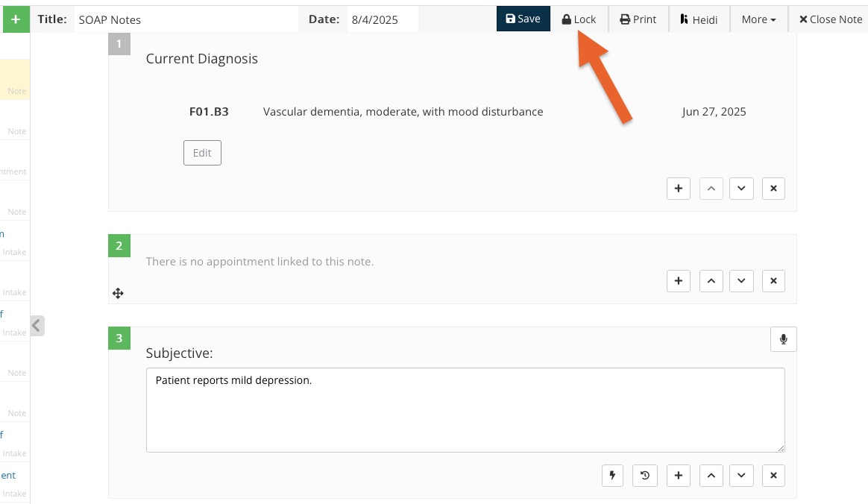Lock the note
The height and width of the screenshot is (504, 868).
click(579, 19)
